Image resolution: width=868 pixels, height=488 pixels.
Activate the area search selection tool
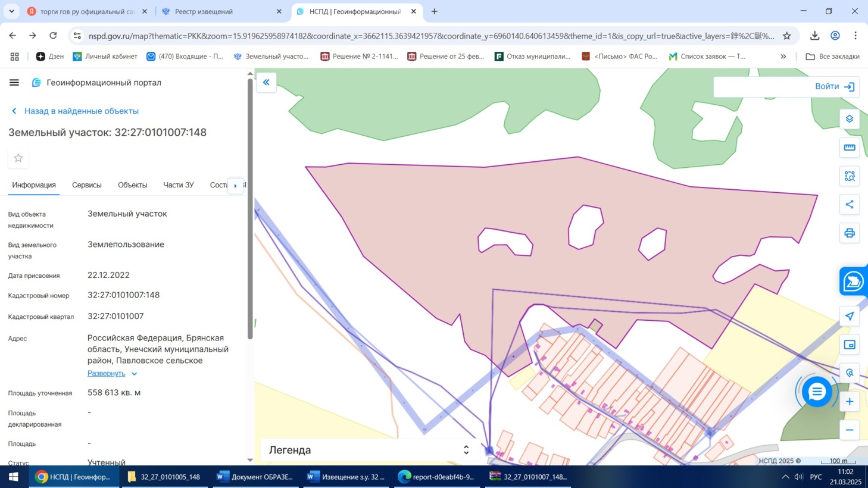tap(849, 176)
